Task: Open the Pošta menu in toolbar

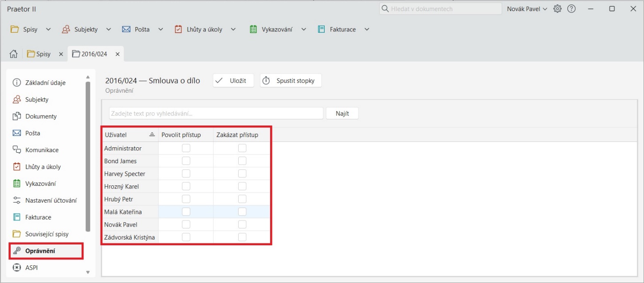Action: (x=137, y=29)
